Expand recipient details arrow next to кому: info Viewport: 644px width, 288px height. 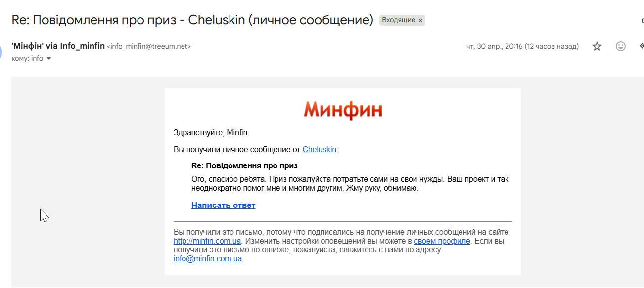(49, 58)
